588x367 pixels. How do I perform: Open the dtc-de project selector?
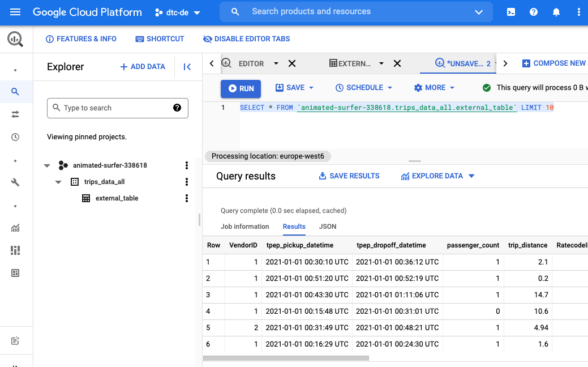point(178,12)
